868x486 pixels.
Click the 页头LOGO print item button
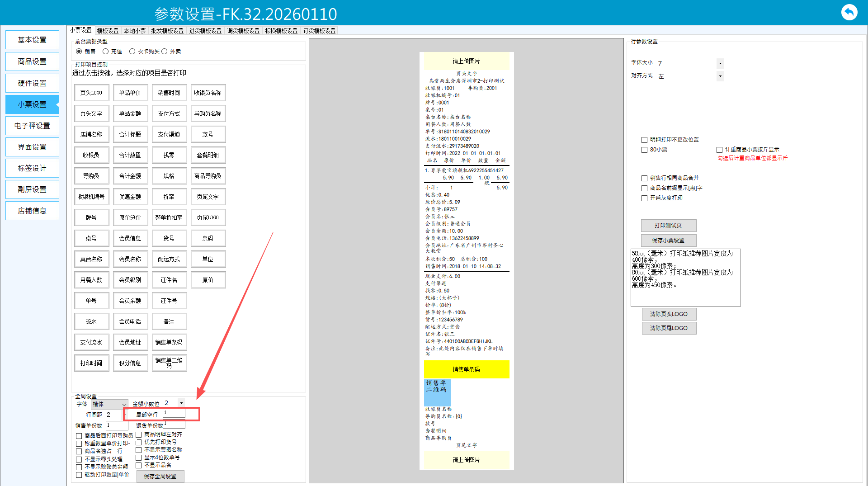point(91,93)
